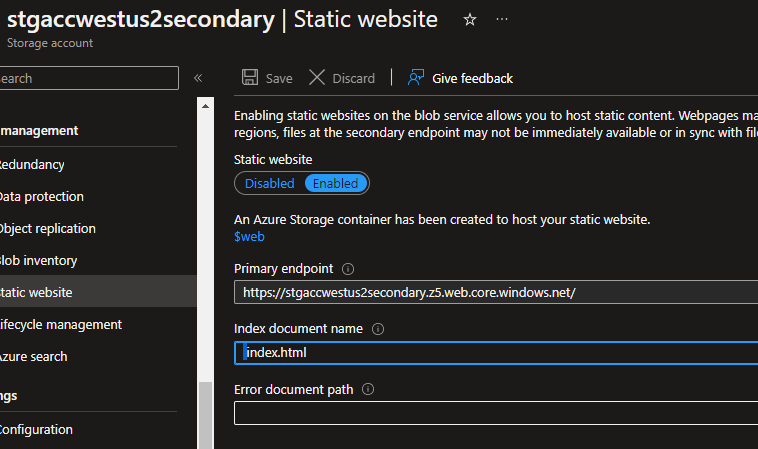This screenshot has width=758, height=449.
Task: Click the Save button label
Action: (279, 78)
